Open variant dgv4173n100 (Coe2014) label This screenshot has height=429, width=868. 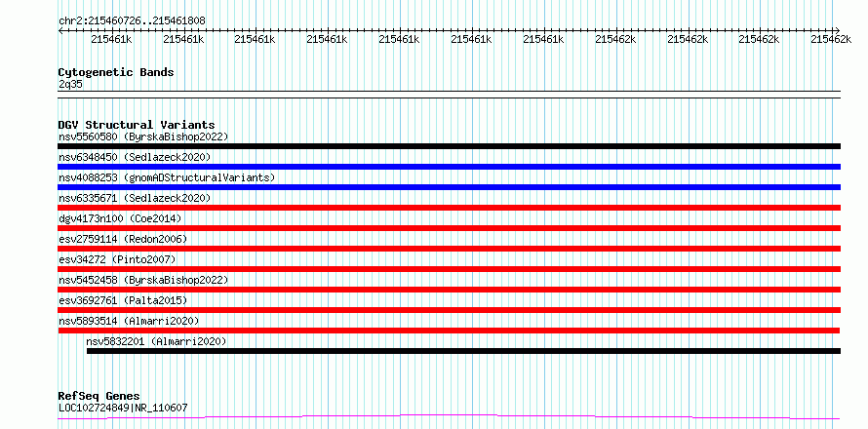120,218
